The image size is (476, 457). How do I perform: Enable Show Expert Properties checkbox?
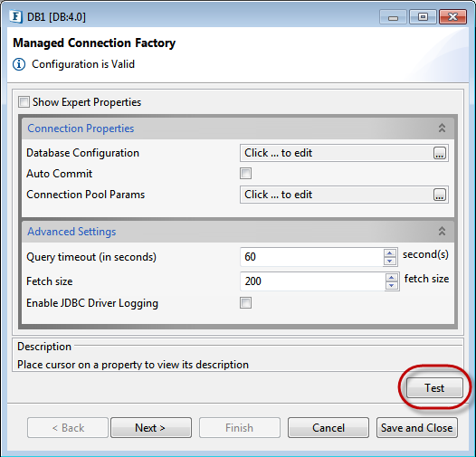24,102
